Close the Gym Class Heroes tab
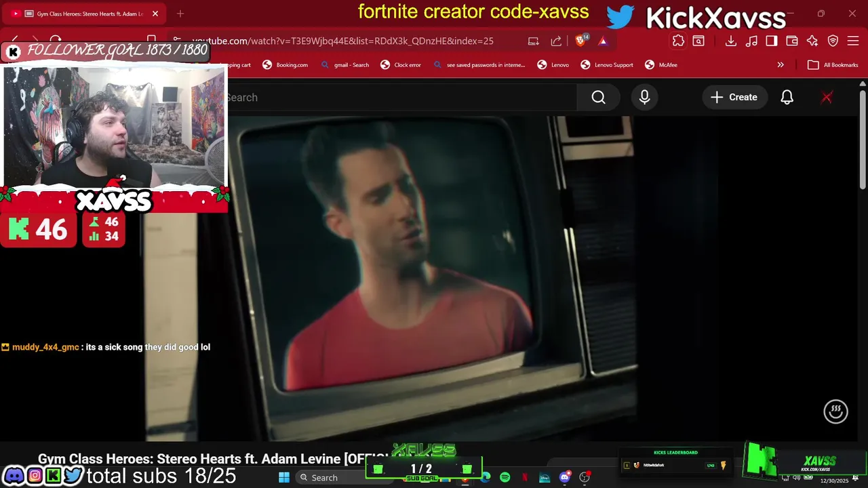The width and height of the screenshot is (868, 488). 155,14
